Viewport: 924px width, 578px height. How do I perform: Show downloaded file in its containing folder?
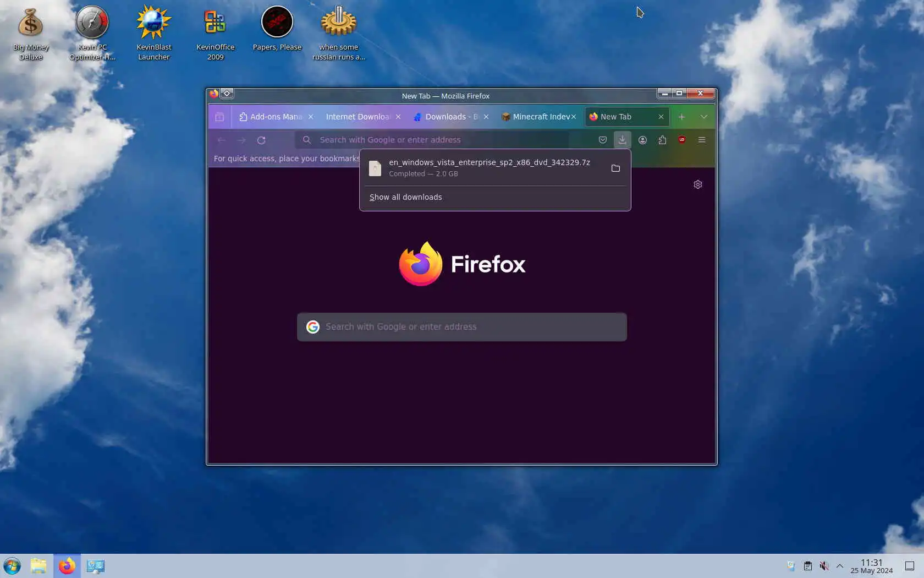[x=615, y=168]
